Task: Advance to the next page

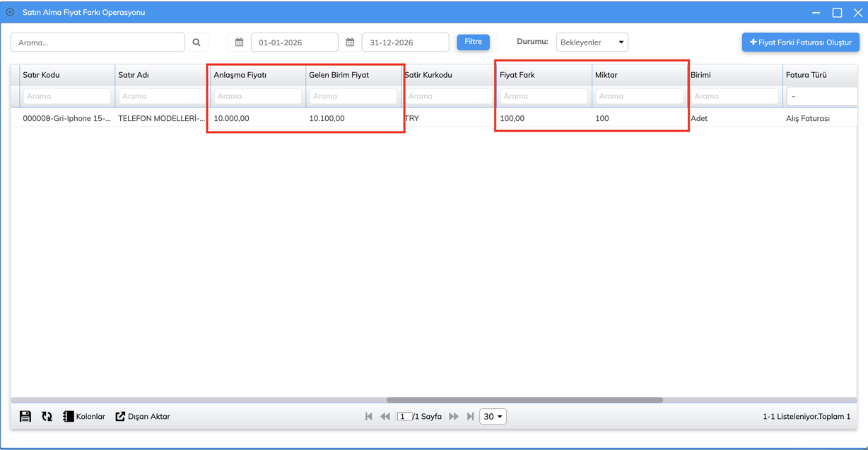Action: 454,417
